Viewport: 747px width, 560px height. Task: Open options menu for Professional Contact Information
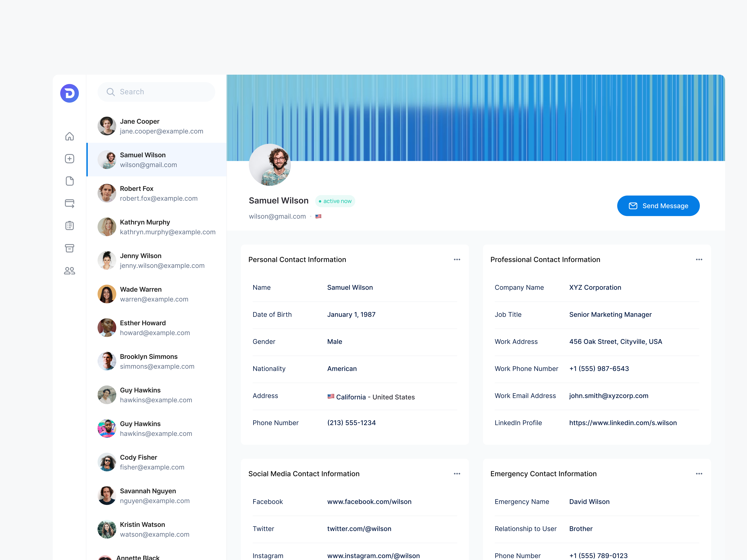(699, 259)
